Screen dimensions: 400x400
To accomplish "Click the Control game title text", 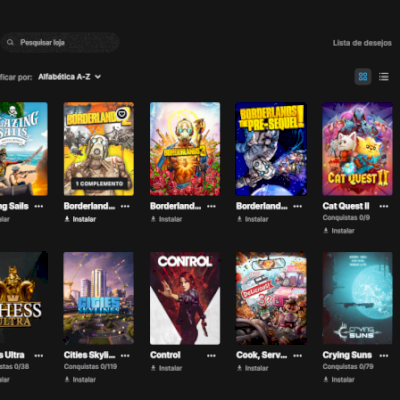I will 165,355.
